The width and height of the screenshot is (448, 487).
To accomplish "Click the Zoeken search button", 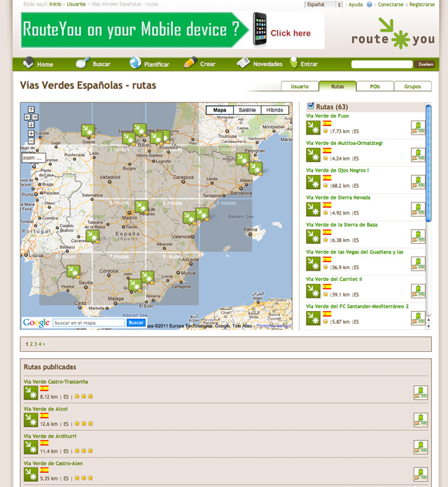I will pos(426,64).
